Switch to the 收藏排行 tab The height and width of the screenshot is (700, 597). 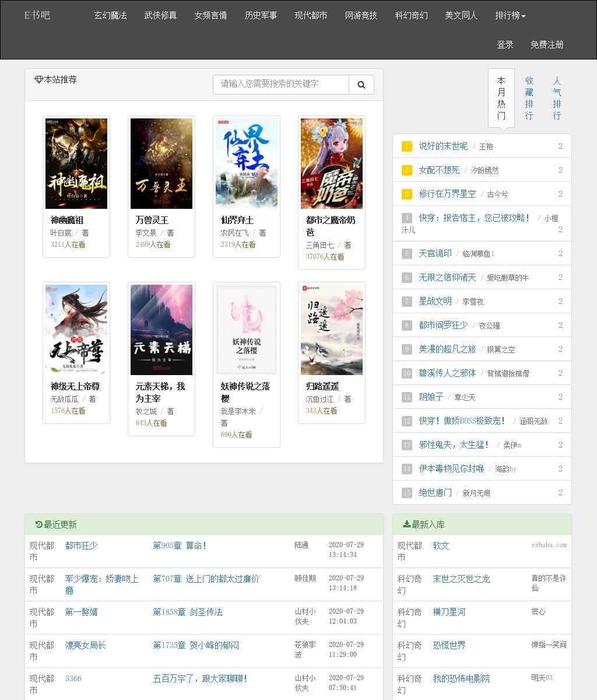click(x=529, y=98)
